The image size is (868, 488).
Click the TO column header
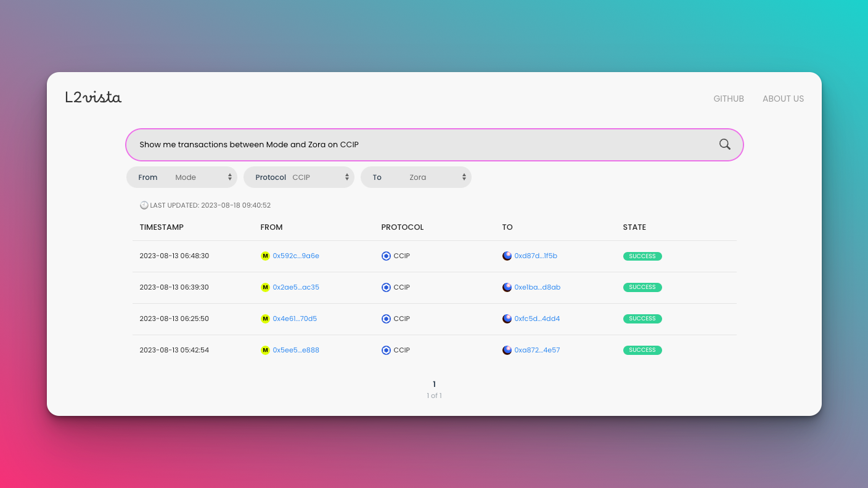tap(507, 227)
